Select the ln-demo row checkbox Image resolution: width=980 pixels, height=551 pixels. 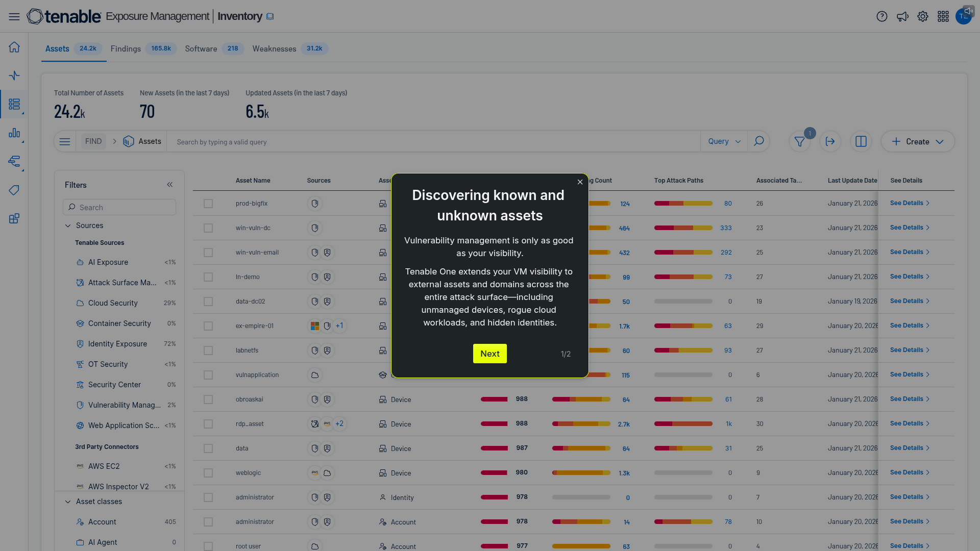tap(208, 277)
